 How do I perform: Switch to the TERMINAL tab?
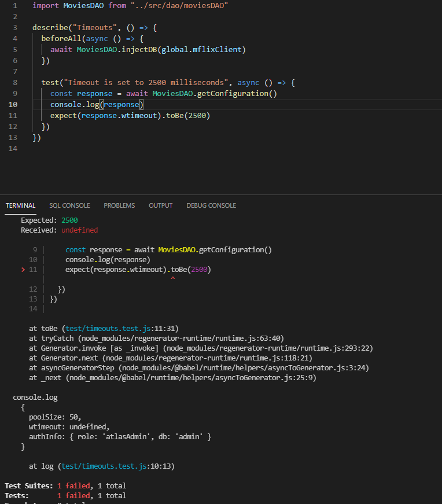click(20, 205)
